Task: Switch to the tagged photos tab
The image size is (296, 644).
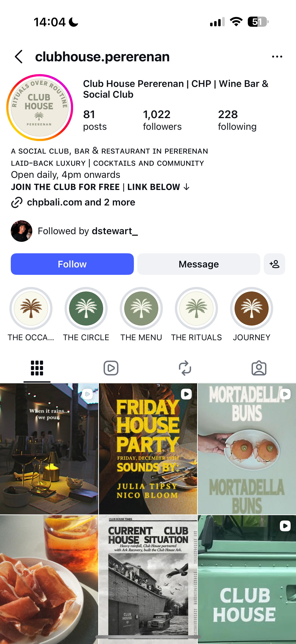Action: 259,368
